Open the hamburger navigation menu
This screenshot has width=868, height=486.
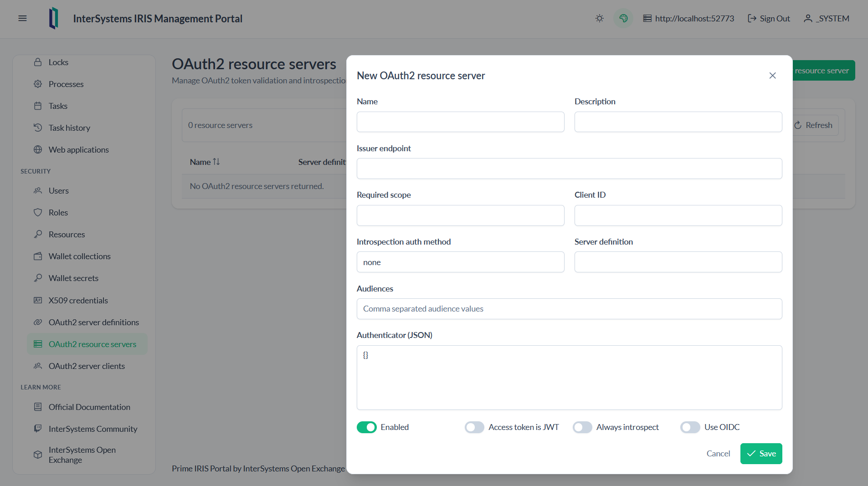coord(22,18)
